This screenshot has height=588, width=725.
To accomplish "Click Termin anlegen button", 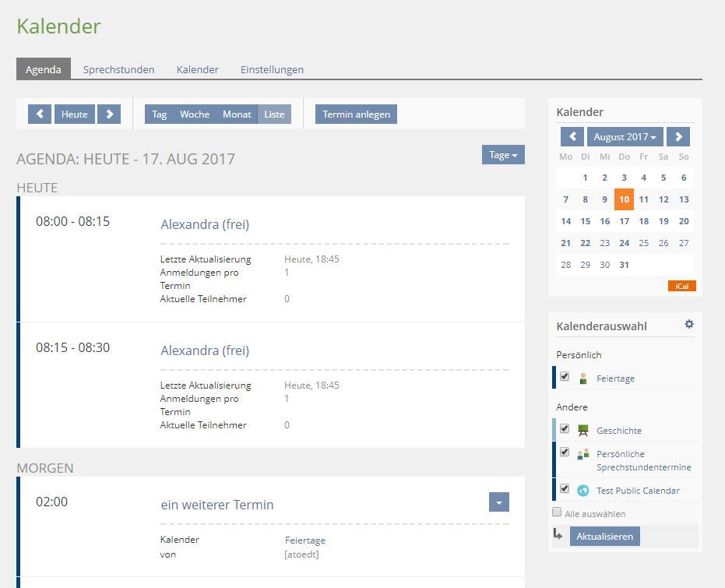I will [x=356, y=114].
